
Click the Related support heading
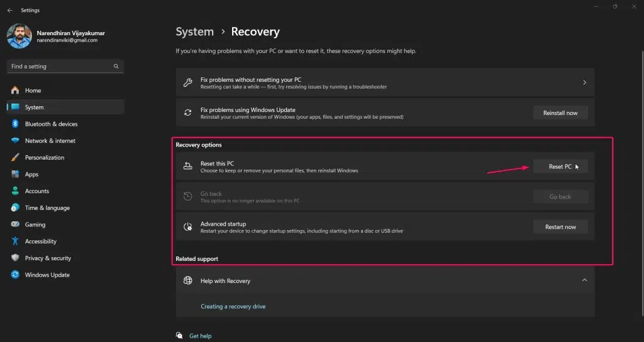tap(197, 258)
